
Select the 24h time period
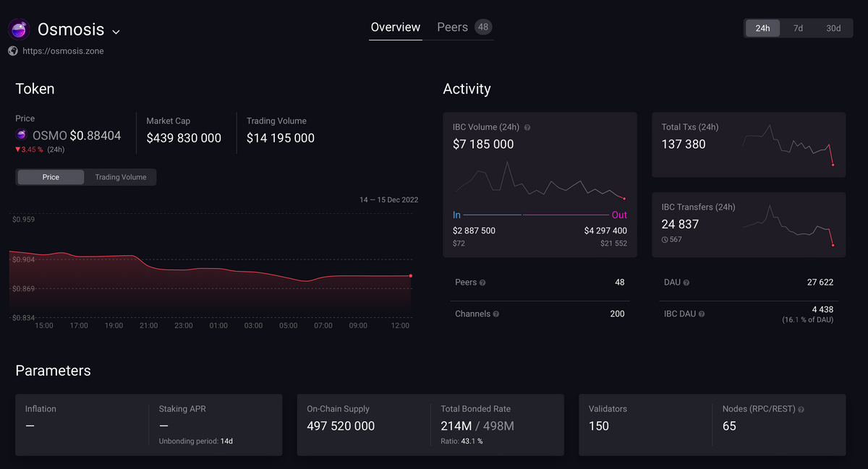[762, 28]
